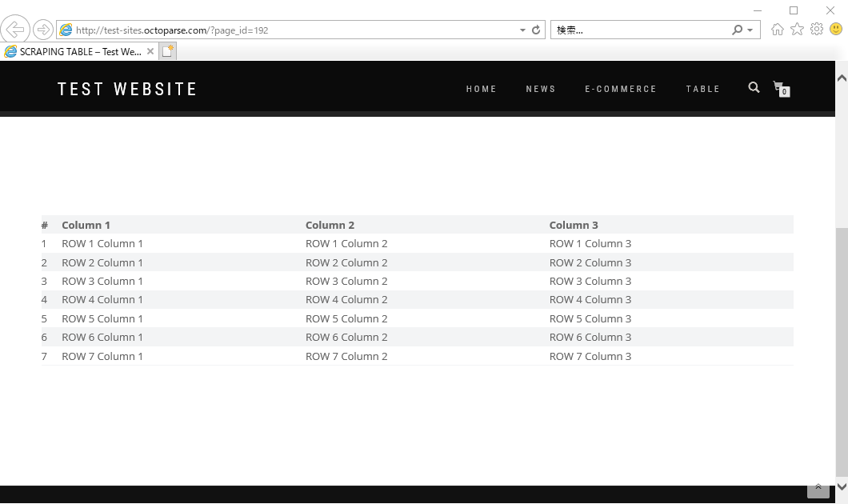Select cell ROW 1 Column 3

(590, 244)
